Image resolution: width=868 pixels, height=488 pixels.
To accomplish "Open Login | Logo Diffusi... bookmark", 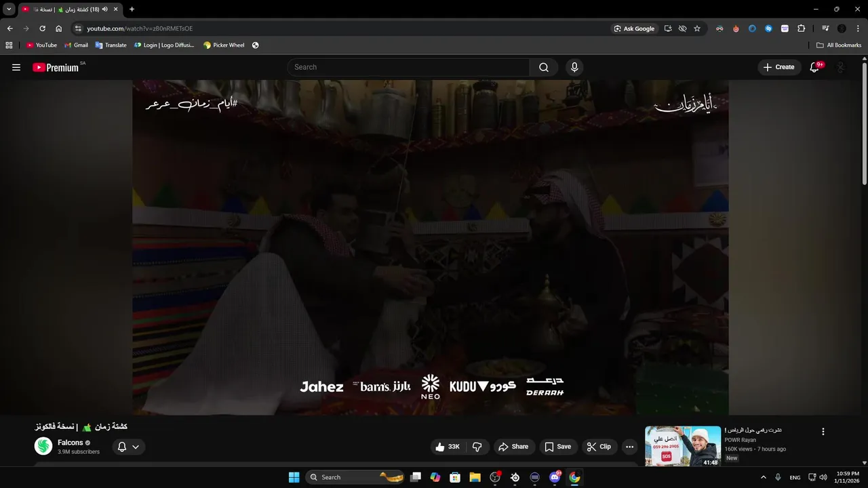I will click(x=163, y=45).
